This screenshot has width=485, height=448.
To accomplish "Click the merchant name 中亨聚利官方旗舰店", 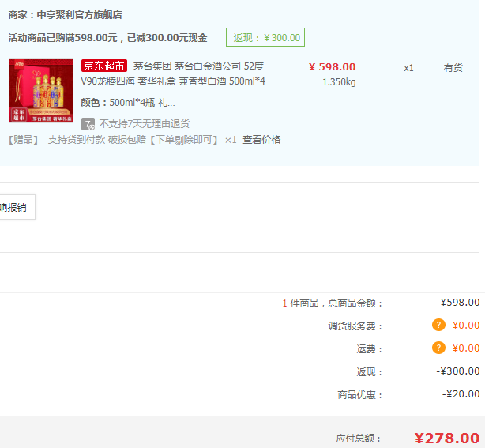I will [79, 14].
